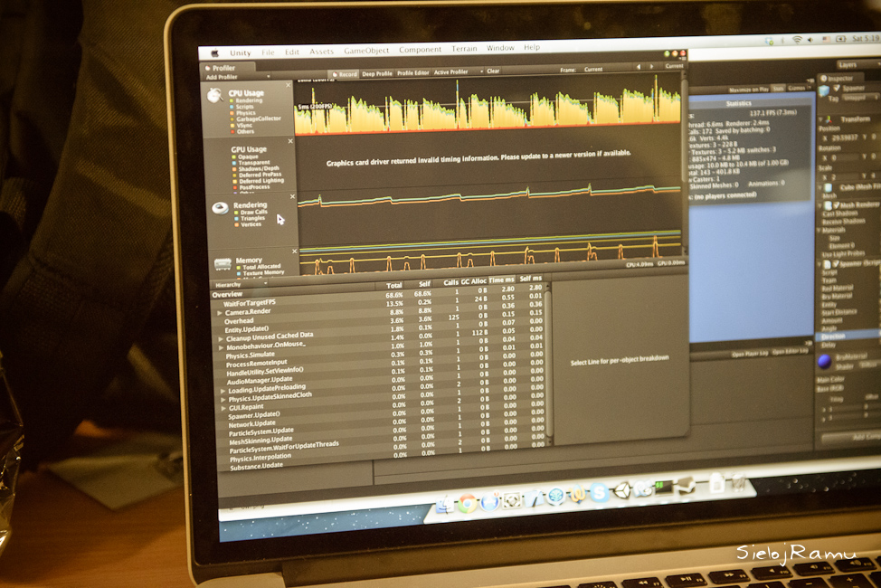Open the Terminal dock icon

pos(664,487)
